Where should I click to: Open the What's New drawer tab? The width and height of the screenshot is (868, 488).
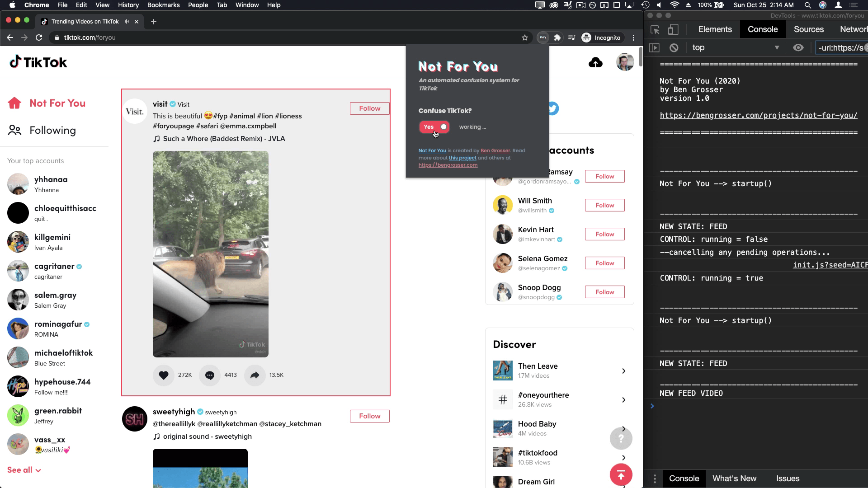point(734,479)
